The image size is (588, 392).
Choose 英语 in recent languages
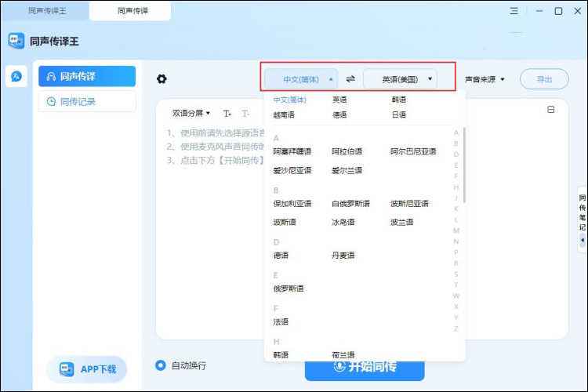pos(339,100)
